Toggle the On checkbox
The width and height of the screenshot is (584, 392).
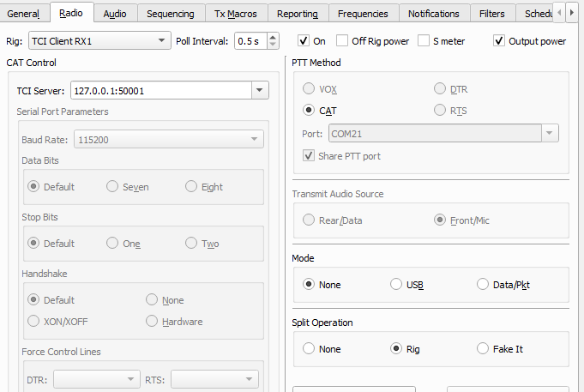pyautogui.click(x=303, y=41)
